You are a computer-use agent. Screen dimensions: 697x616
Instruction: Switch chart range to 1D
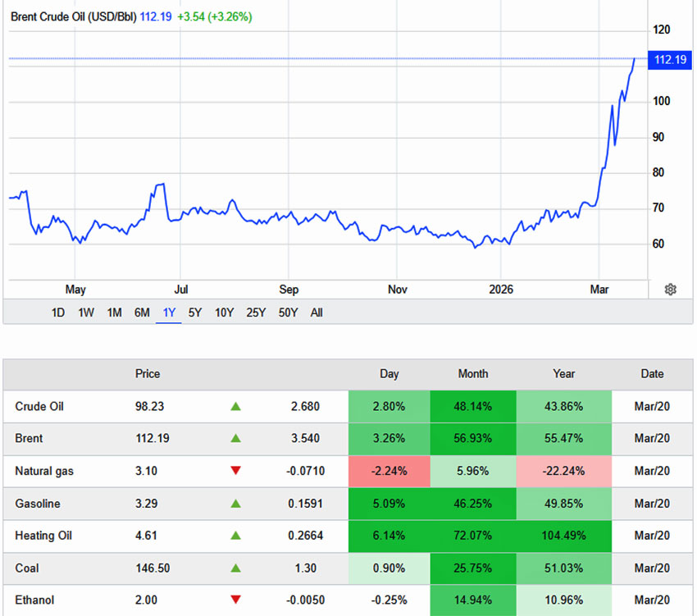coord(58,313)
